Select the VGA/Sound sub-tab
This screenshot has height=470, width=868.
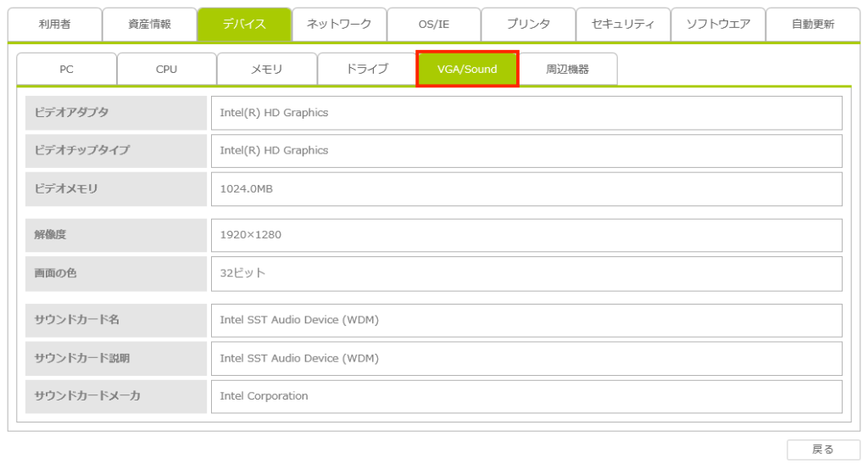467,70
